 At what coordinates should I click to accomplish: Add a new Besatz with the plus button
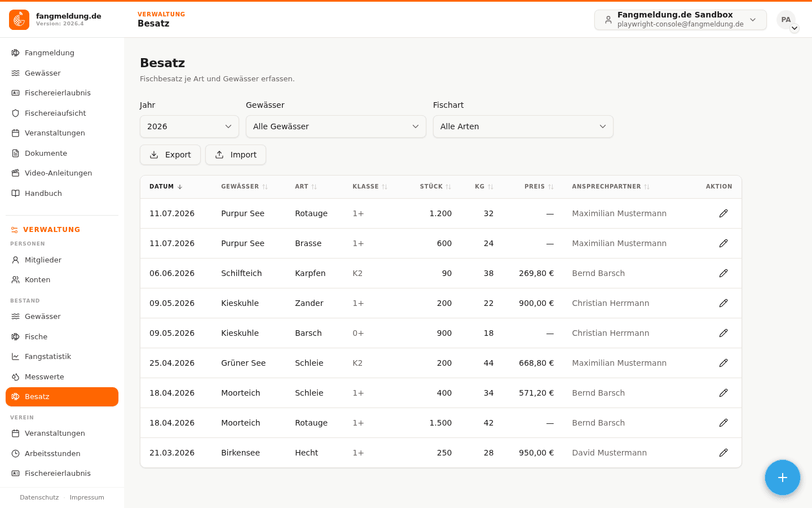(783, 478)
